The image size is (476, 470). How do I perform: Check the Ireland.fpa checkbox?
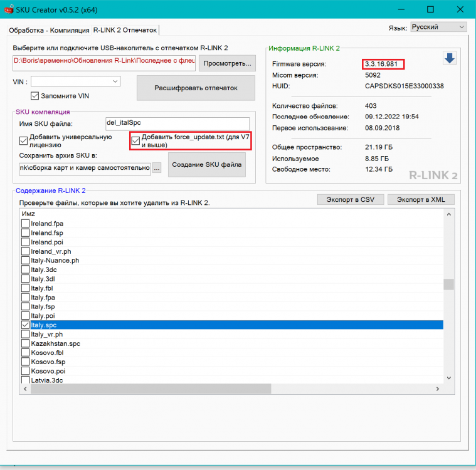[x=25, y=224]
